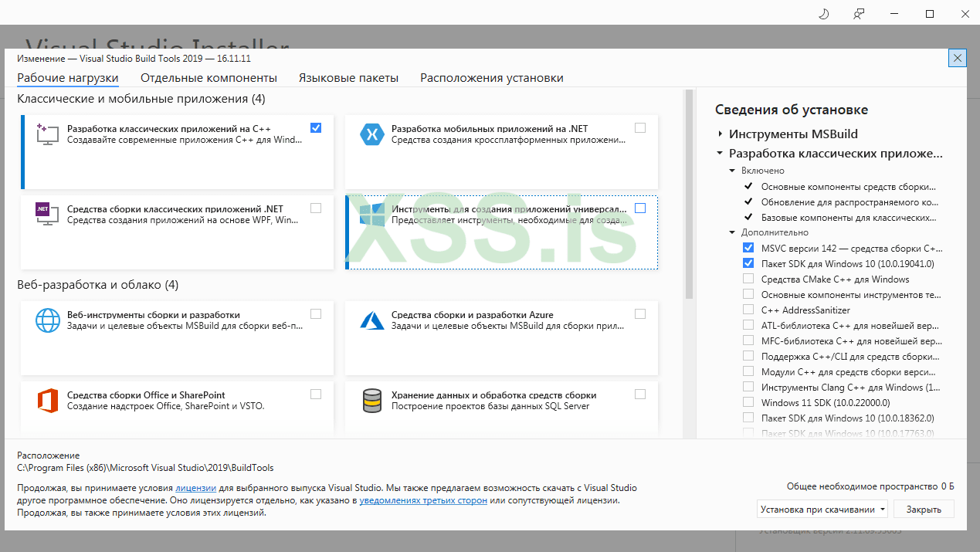Check the web build tools workload checkbox
980x552 pixels.
click(x=316, y=313)
